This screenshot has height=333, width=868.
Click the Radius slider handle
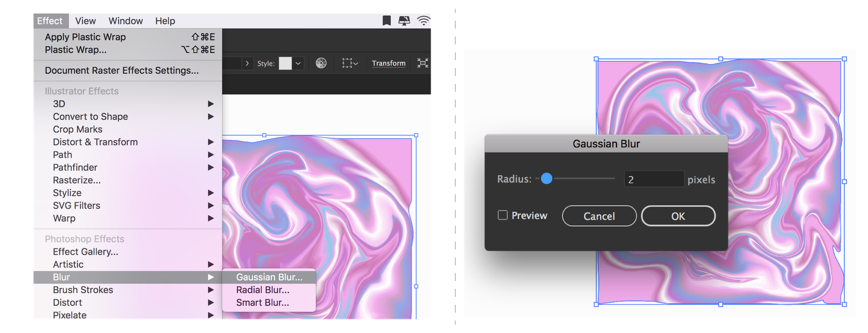[547, 178]
